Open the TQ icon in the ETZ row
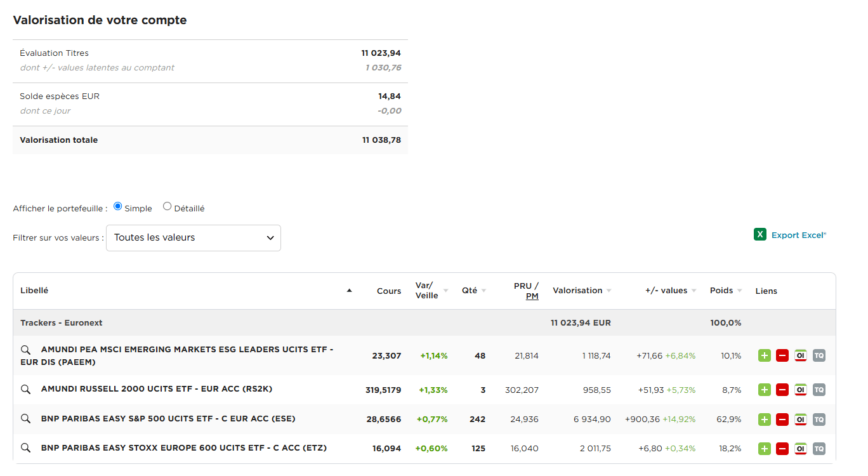Viewport: 868px width, 476px height. click(x=819, y=449)
